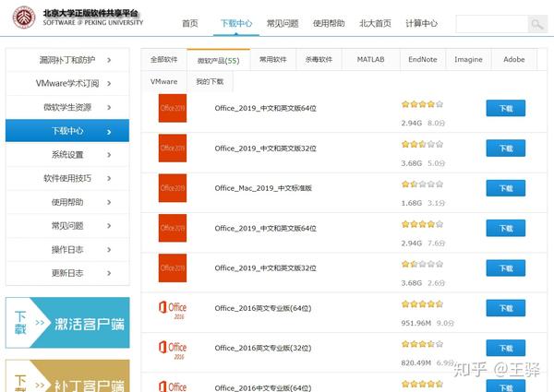Click the search magnifier icon

[537, 24]
